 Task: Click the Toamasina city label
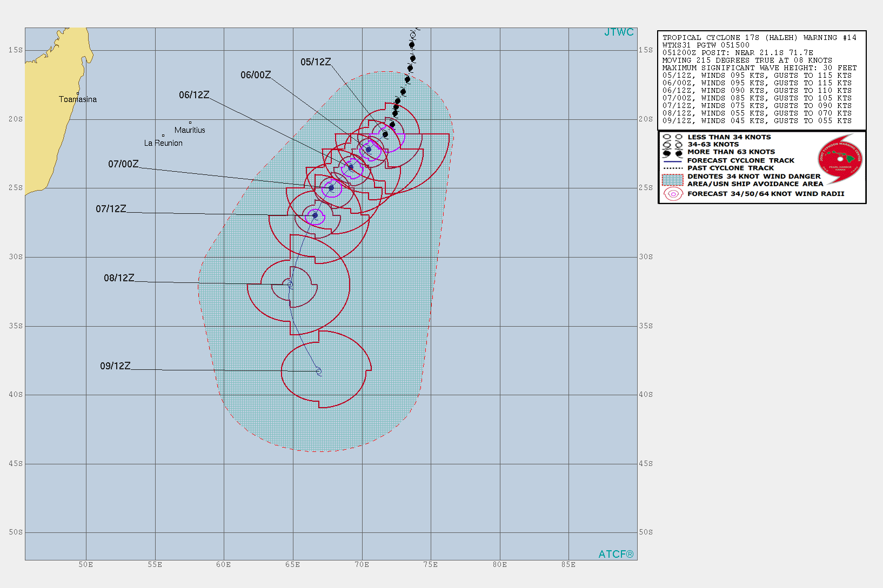pos(78,99)
